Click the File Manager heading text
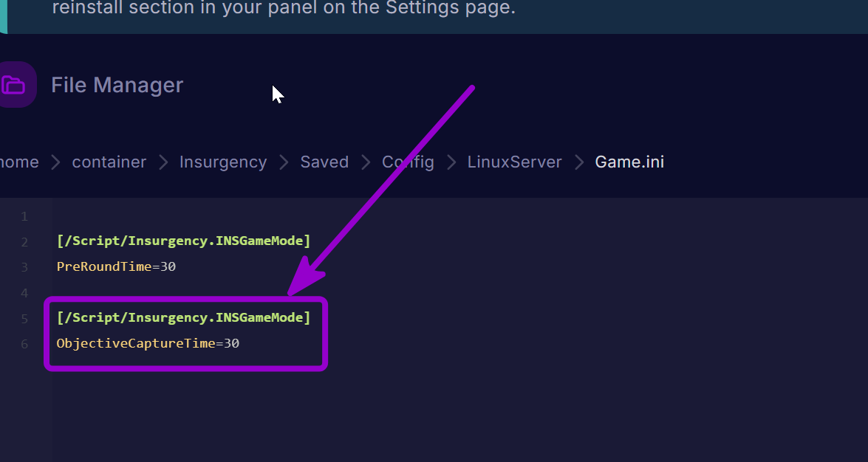 [x=117, y=85]
